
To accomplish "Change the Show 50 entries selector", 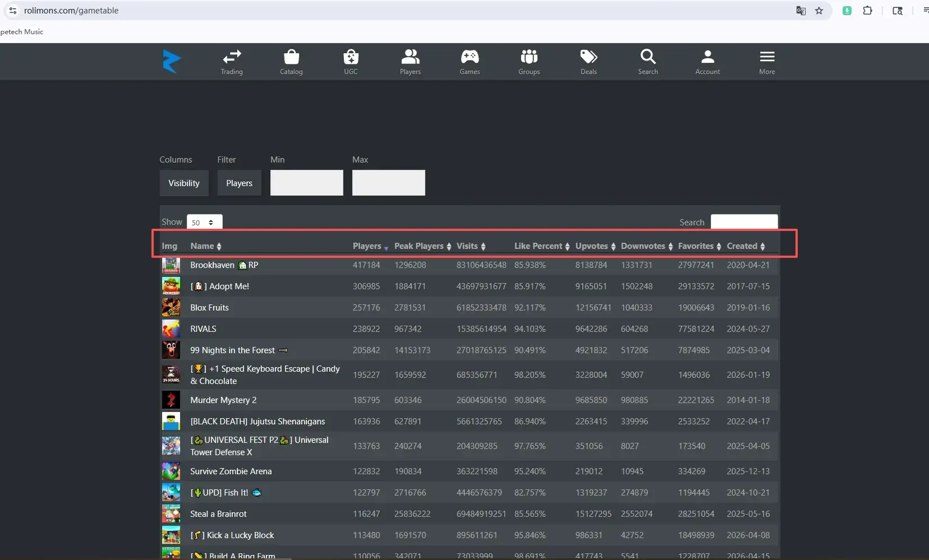I will [x=204, y=223].
